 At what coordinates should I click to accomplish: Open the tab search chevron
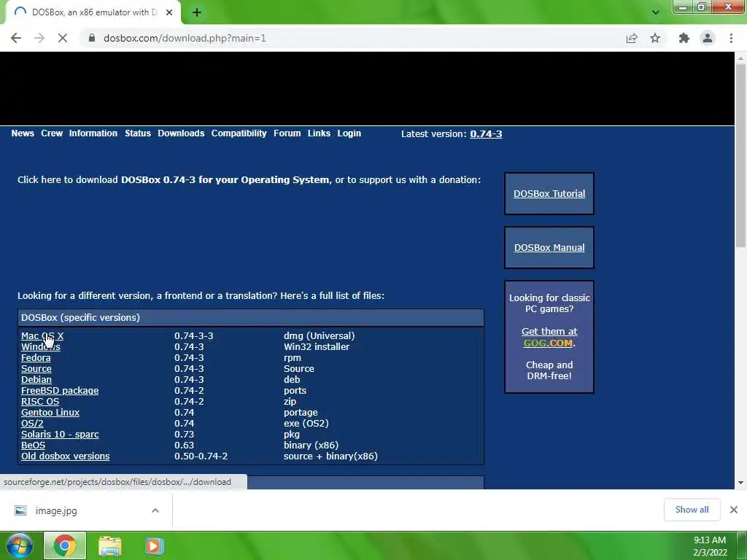(x=656, y=12)
